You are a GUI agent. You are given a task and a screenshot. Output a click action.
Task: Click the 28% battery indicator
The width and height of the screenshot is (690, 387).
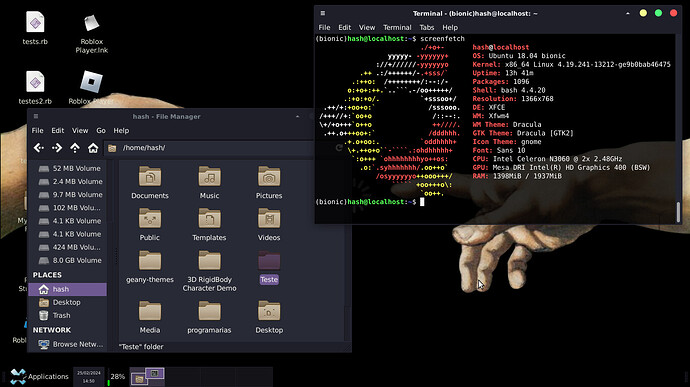click(116, 376)
